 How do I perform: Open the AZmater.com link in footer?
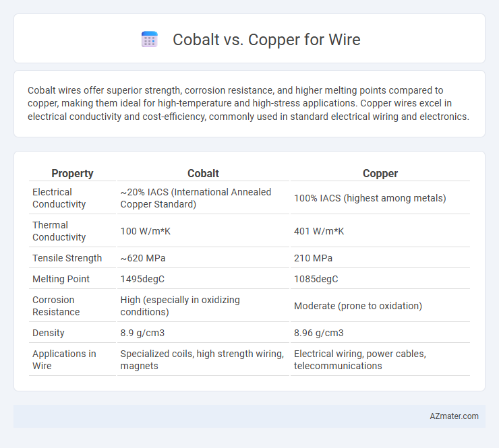(454, 416)
